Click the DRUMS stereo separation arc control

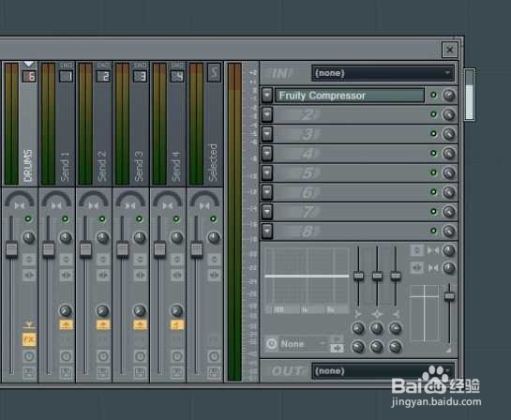[x=20, y=200]
